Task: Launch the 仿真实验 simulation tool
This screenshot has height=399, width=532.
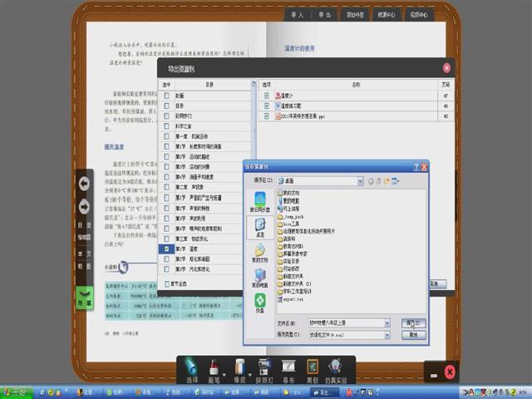Action: pyautogui.click(x=338, y=370)
